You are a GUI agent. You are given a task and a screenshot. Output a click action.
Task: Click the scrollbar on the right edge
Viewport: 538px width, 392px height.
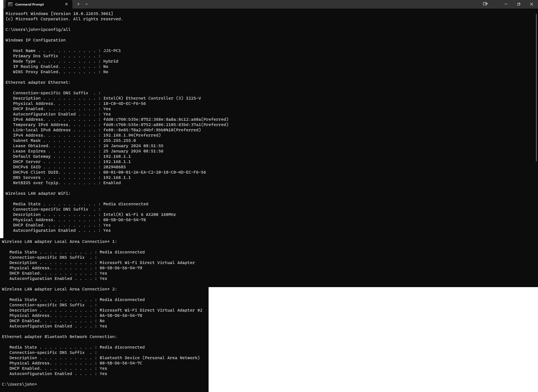click(x=536, y=83)
